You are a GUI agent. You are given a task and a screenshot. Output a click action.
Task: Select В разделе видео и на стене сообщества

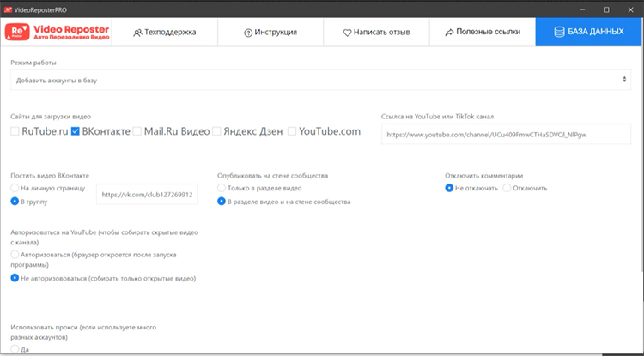[222, 202]
